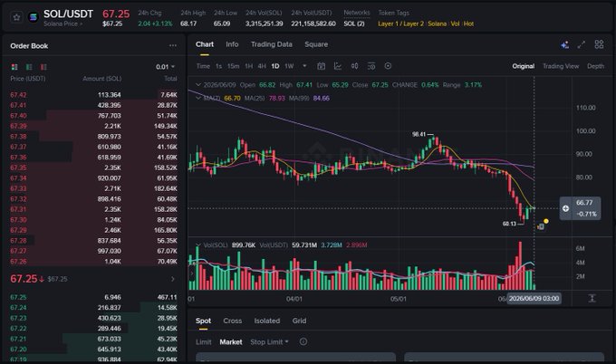Viewport: 616px width, 364px height.
Task: Open the Stop Limit order type dropdown
Action: click(270, 342)
